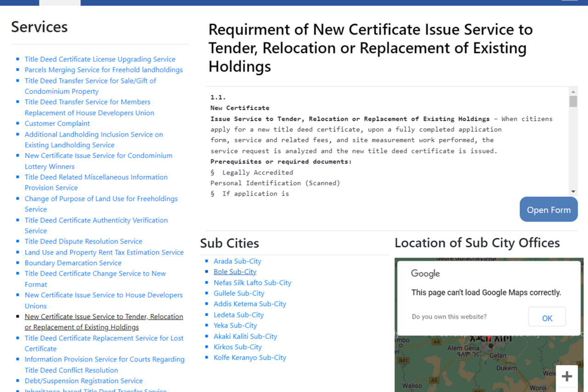Click the 'Services' sidebar heading
The height and width of the screenshot is (392, 588).
(39, 27)
